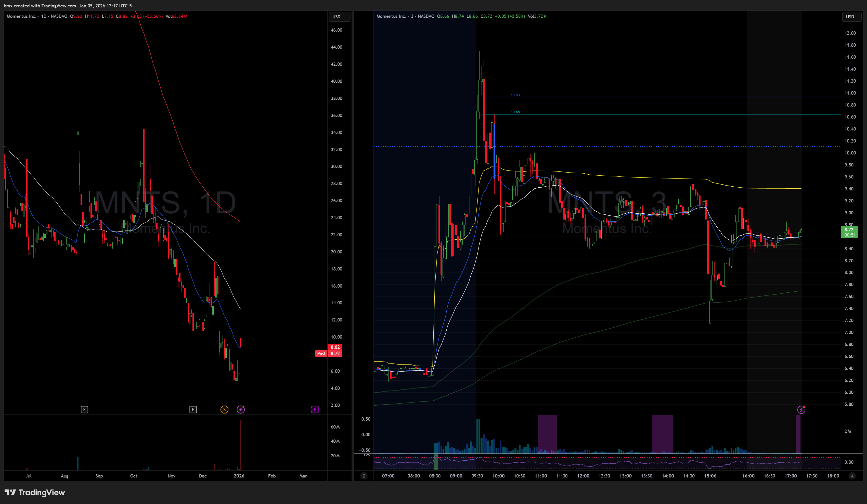The height and width of the screenshot is (504, 867).
Task: Open the magenta upcoming earnings E icon
Action: coord(315,409)
